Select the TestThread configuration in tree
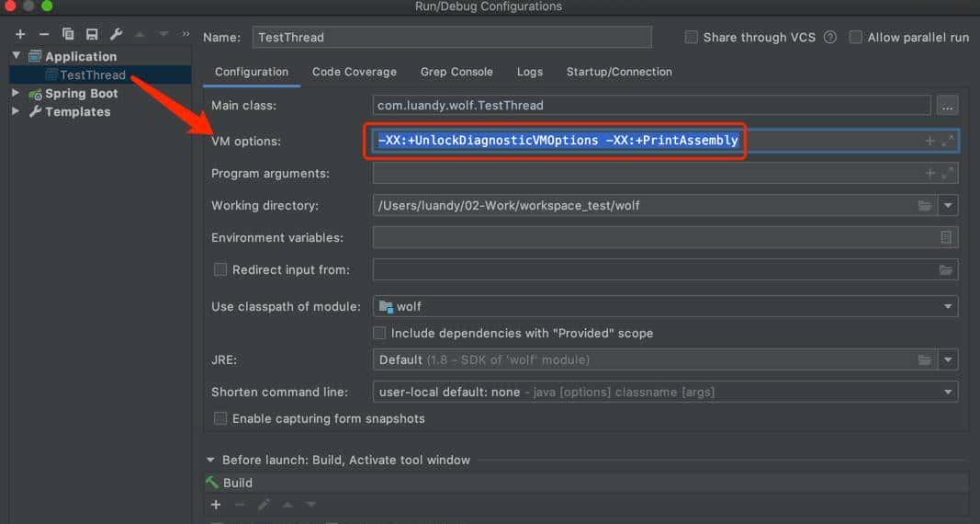This screenshot has height=524, width=980. (92, 74)
